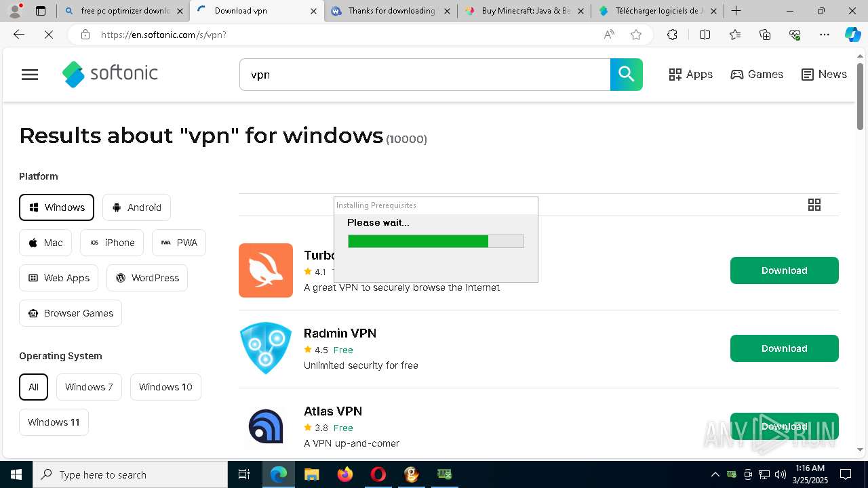
Task: Launch Firefox from taskbar
Action: 345,474
